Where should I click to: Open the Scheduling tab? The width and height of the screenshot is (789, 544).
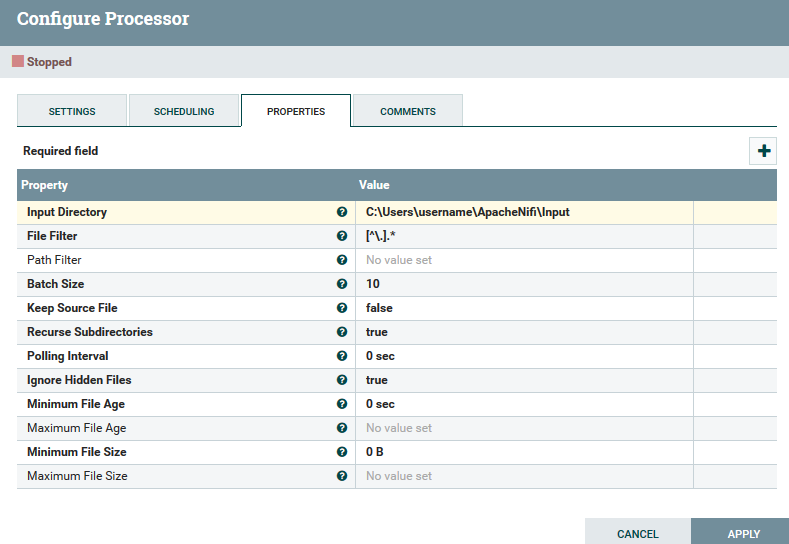pyautogui.click(x=184, y=111)
